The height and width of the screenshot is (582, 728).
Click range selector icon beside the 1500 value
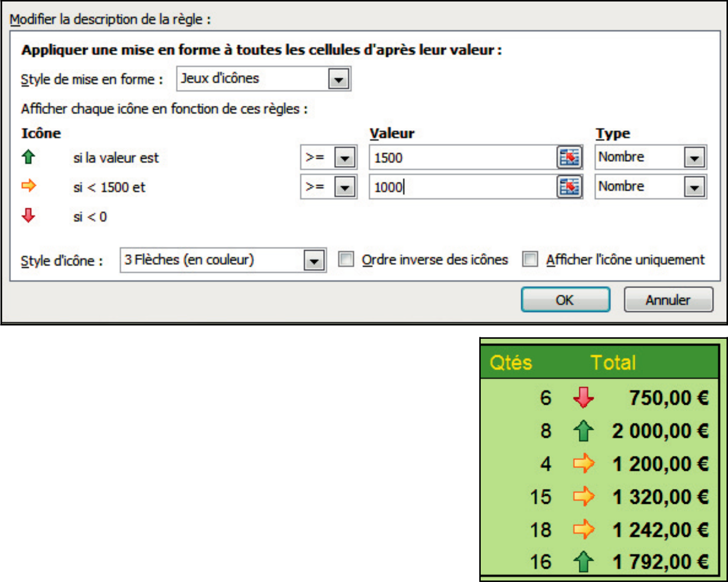(569, 158)
